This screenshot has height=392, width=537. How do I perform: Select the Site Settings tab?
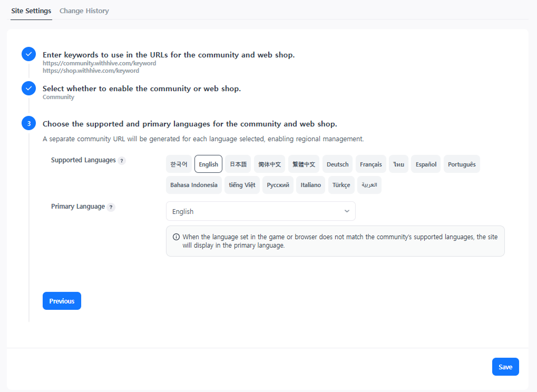tap(31, 11)
